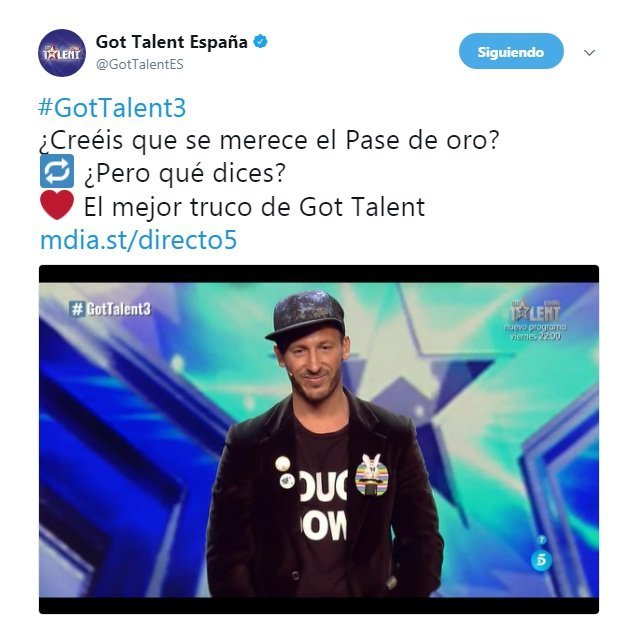This screenshot has height=617, width=631.
Task: Click the Telecinco 5 channel logo
Action: point(541,560)
